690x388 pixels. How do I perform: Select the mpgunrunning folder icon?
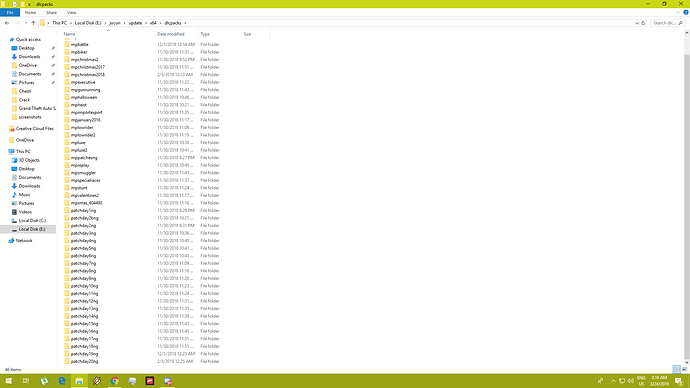pos(67,90)
